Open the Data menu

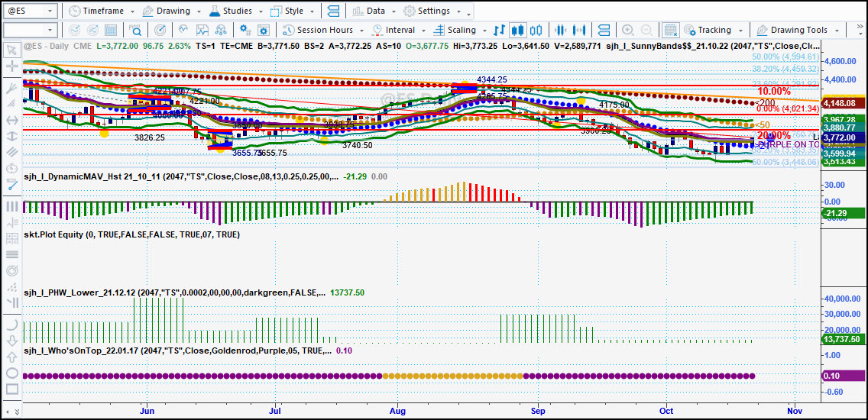click(374, 11)
